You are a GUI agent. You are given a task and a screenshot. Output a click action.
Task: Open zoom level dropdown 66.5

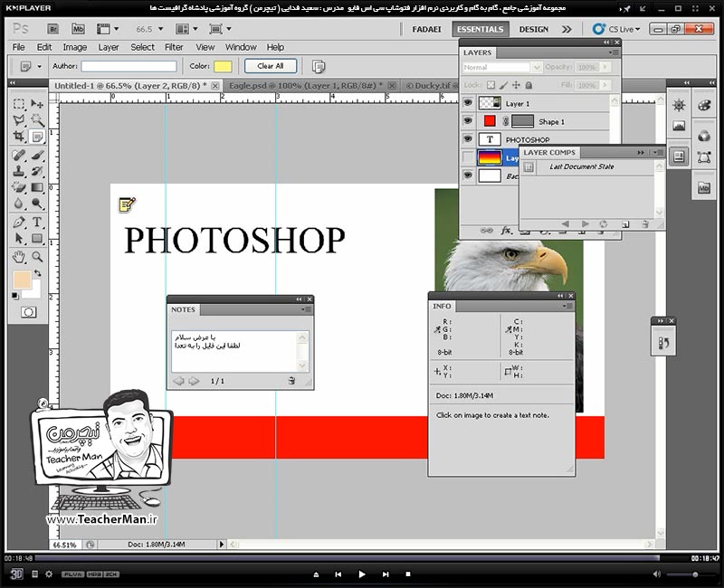click(161, 29)
